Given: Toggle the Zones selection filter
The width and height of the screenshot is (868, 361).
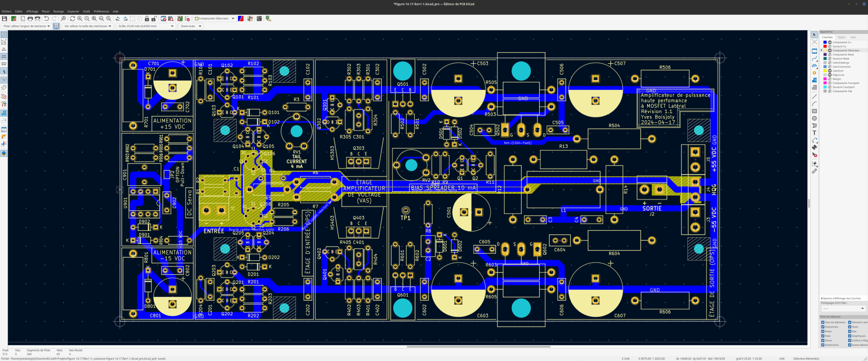Looking at the screenshot, I should coord(823,340).
